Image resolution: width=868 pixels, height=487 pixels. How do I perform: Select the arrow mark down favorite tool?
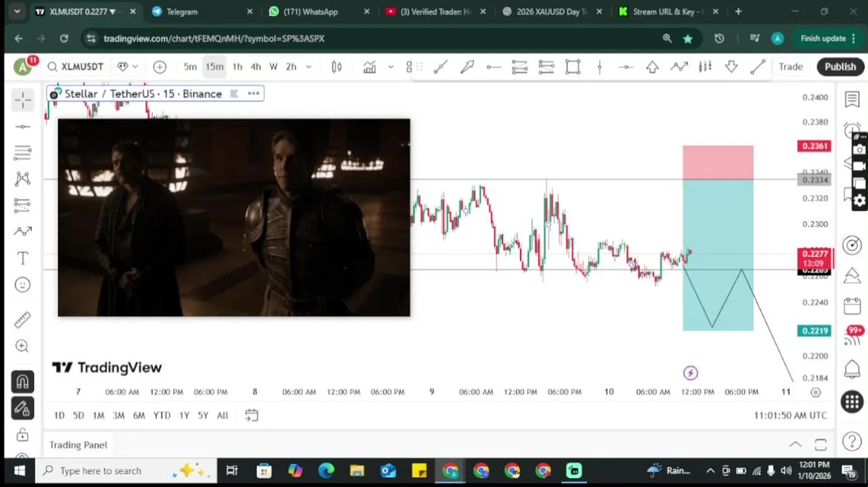(731, 66)
